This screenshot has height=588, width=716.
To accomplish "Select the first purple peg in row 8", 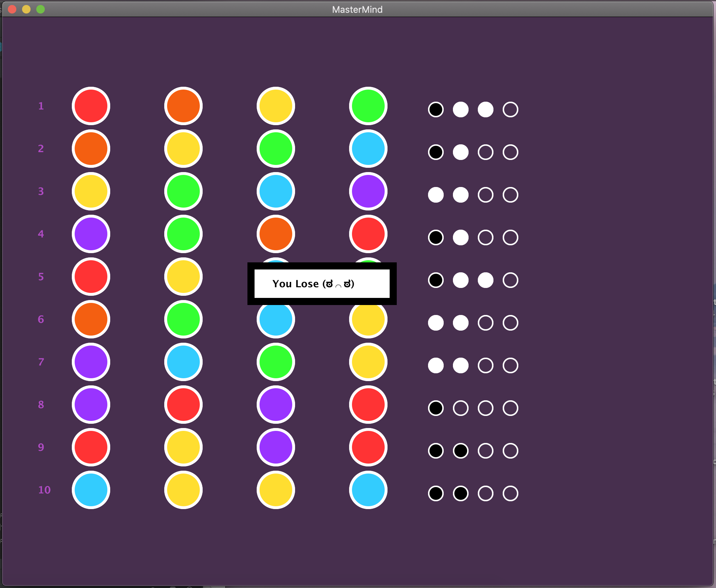I will 91,405.
